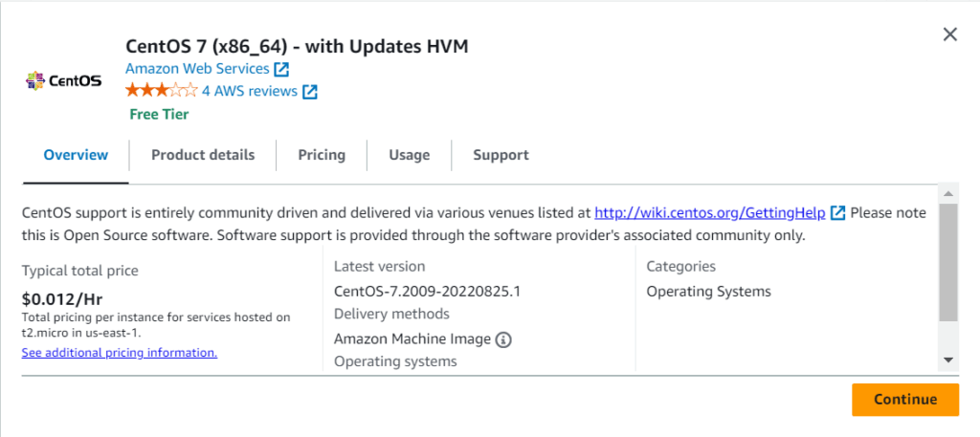980x437 pixels.
Task: Go to the Usage tab
Action: pyautogui.click(x=410, y=155)
